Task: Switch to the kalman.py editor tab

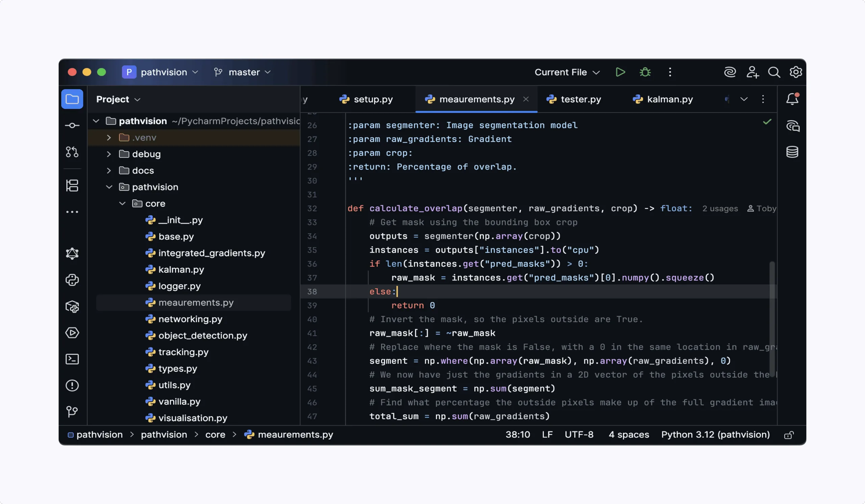Action: 663,99
